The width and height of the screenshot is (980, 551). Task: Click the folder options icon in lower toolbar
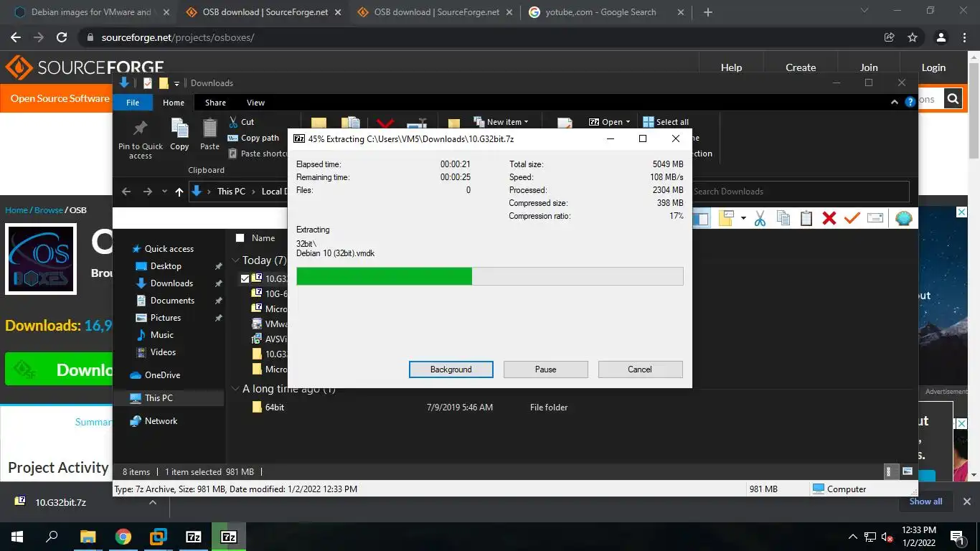click(726, 218)
